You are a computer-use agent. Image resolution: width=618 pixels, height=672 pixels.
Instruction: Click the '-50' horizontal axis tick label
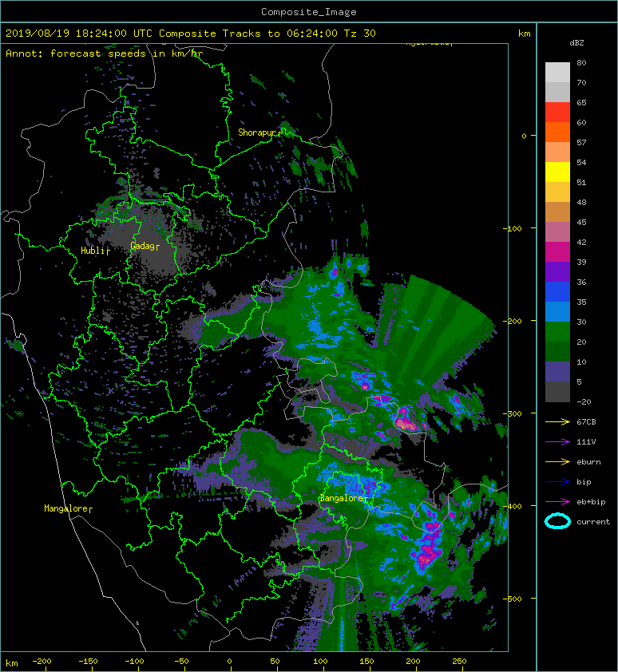(181, 662)
